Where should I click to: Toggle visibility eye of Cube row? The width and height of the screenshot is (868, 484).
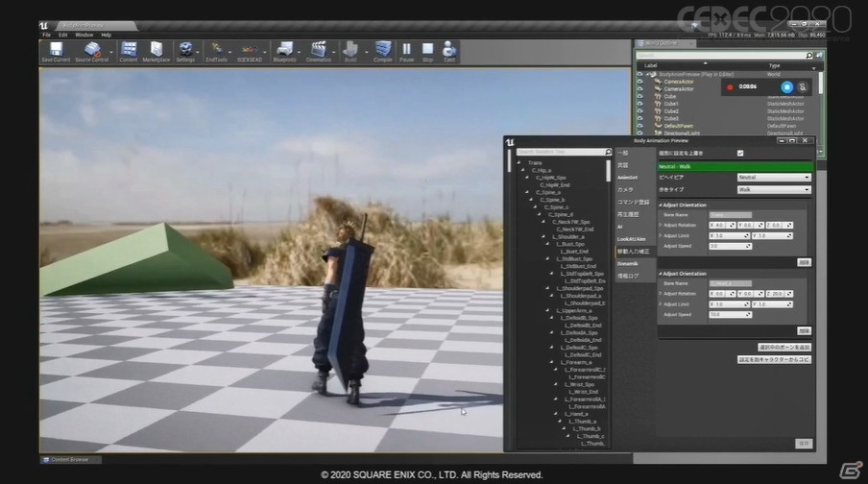click(639, 96)
